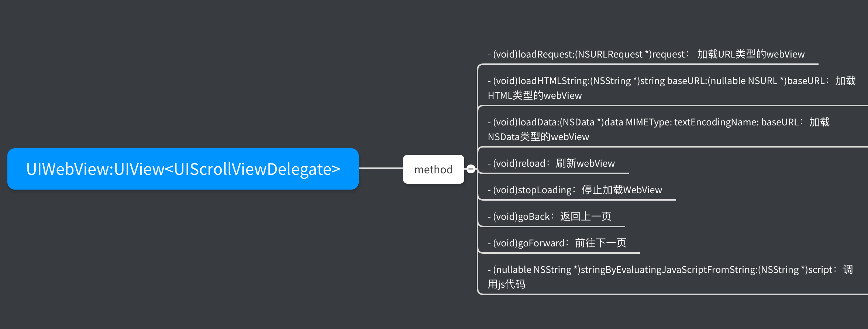This screenshot has height=329, width=868.
Task: Select the (void)stopLoading subtopic
Action: point(575,190)
